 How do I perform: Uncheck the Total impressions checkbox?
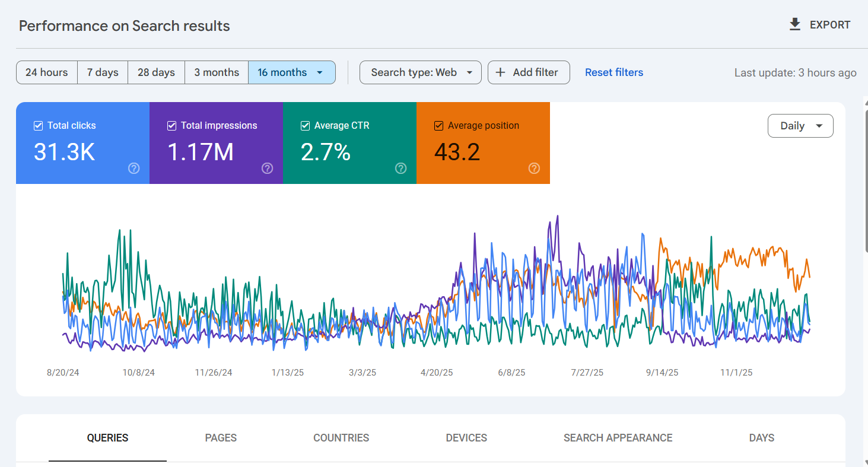(x=171, y=125)
